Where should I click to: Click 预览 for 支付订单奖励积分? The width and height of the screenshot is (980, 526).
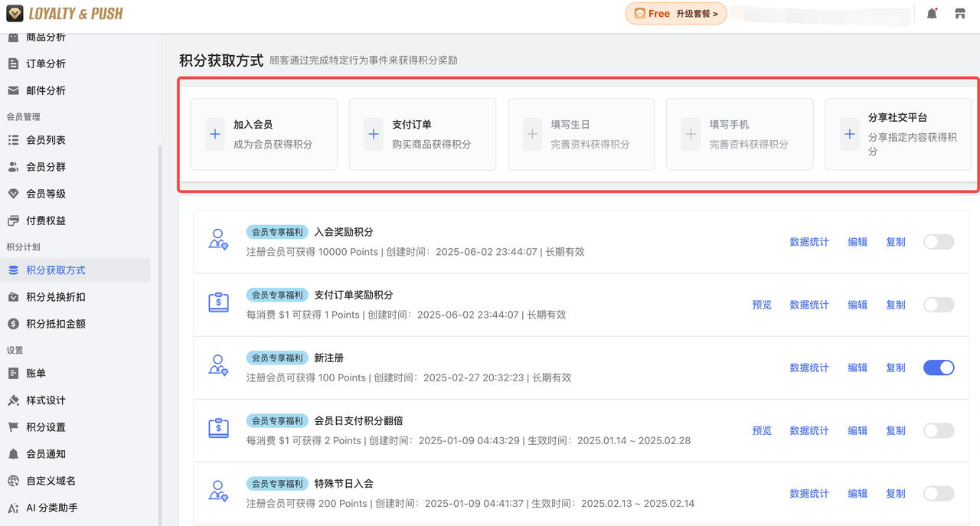[762, 304]
